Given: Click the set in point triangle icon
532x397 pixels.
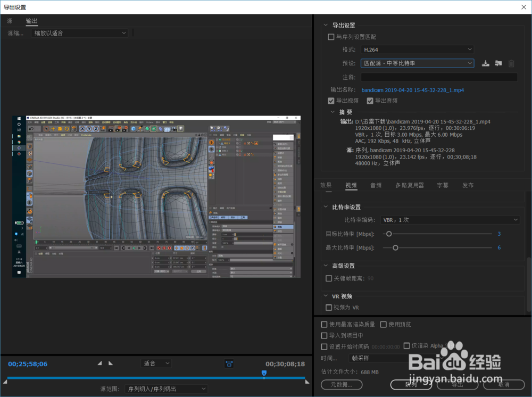Looking at the screenshot, I should [100, 363].
